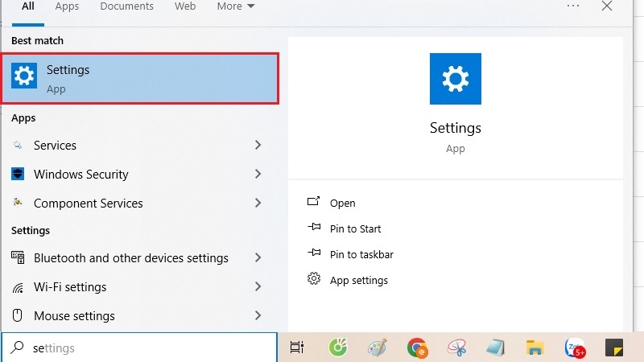Image resolution: width=644 pixels, height=362 pixels.
Task: Open File Explorer from the taskbar
Action: coord(535,348)
